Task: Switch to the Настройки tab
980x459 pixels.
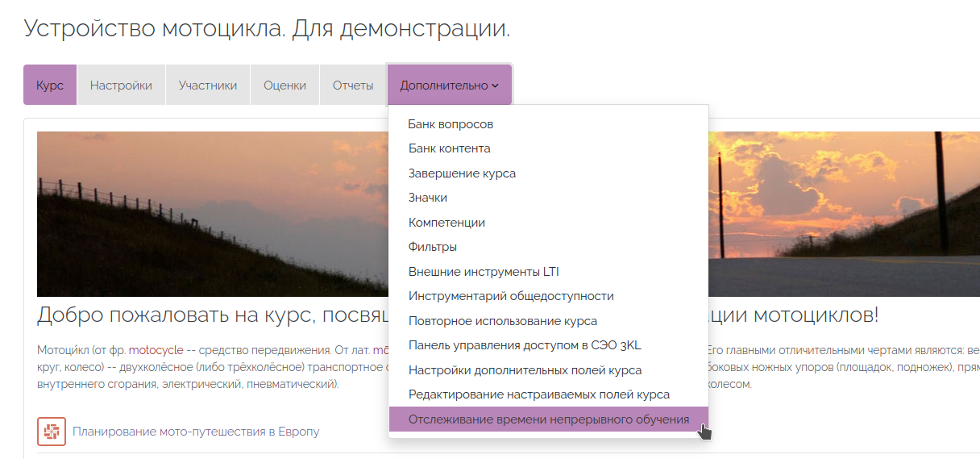Action: tap(121, 86)
